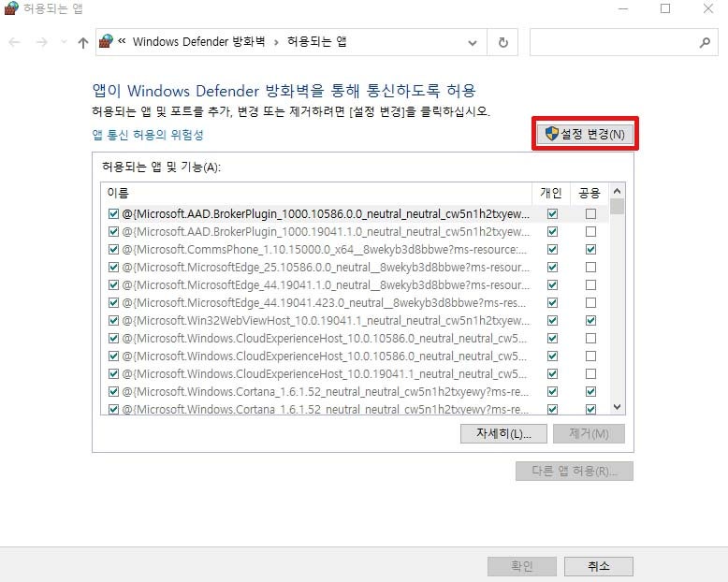This screenshot has width=728, height=582.
Task: Toggle 공용 checkbox for Win32WebViewHost row
Action: pyautogui.click(x=590, y=321)
